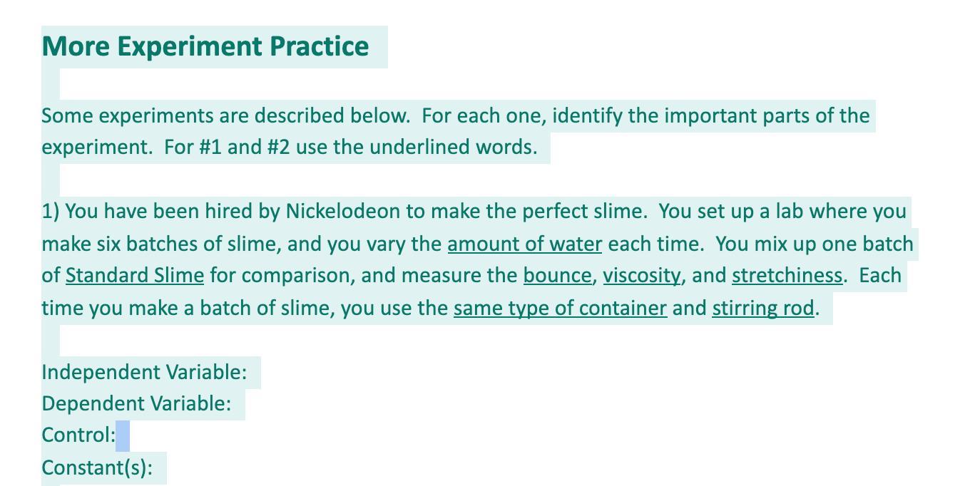Click the underlined 'stirring rod' text

click(763, 308)
